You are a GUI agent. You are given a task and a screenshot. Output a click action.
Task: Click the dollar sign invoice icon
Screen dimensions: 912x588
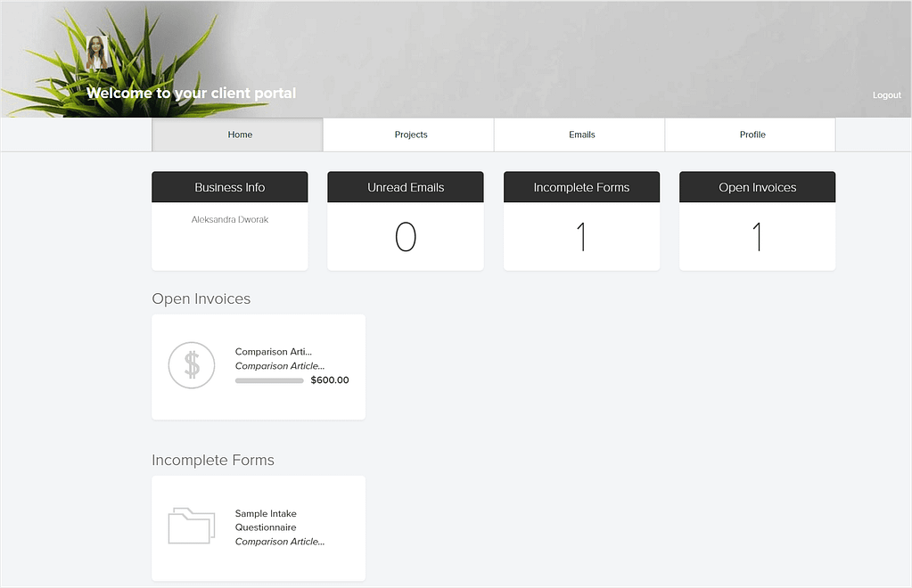[x=192, y=365]
